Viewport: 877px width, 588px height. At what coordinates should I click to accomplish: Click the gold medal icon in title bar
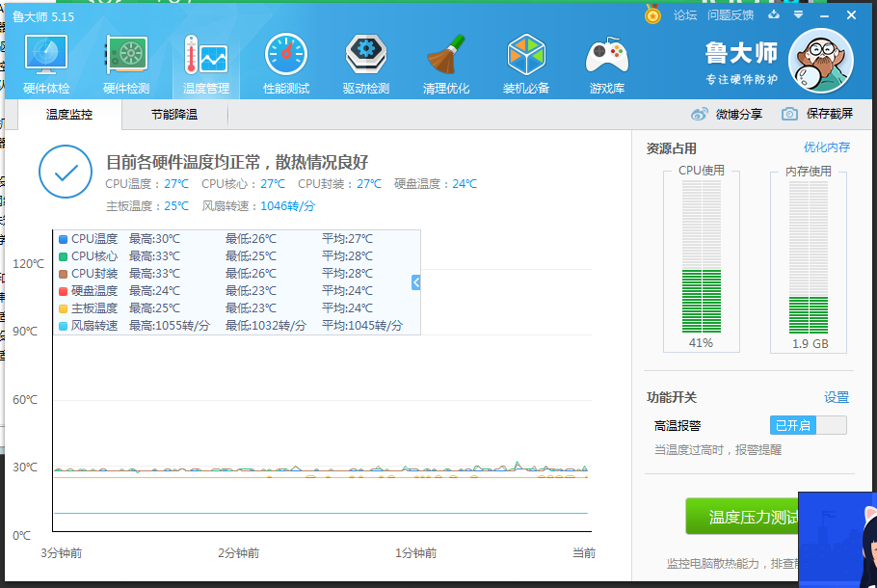[x=652, y=14]
